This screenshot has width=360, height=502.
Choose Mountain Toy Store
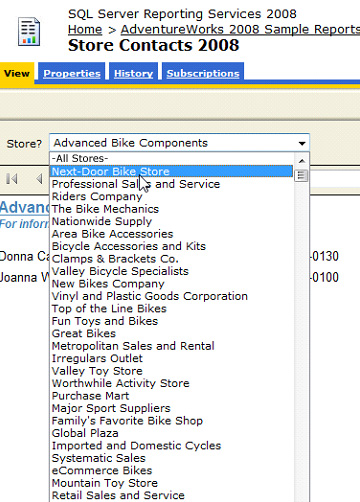click(172, 483)
